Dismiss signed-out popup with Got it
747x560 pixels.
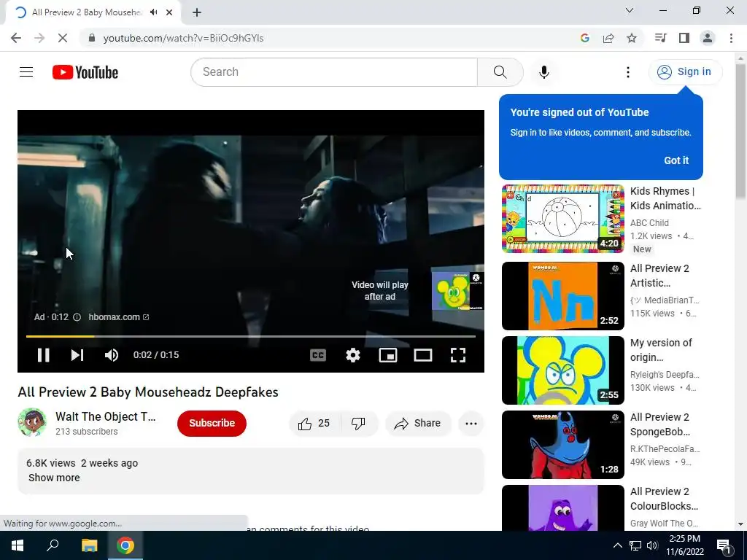pyautogui.click(x=676, y=160)
